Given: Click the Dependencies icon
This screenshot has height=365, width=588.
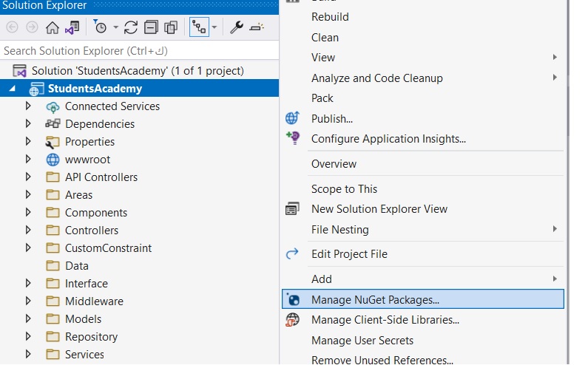Looking at the screenshot, I should tap(53, 123).
